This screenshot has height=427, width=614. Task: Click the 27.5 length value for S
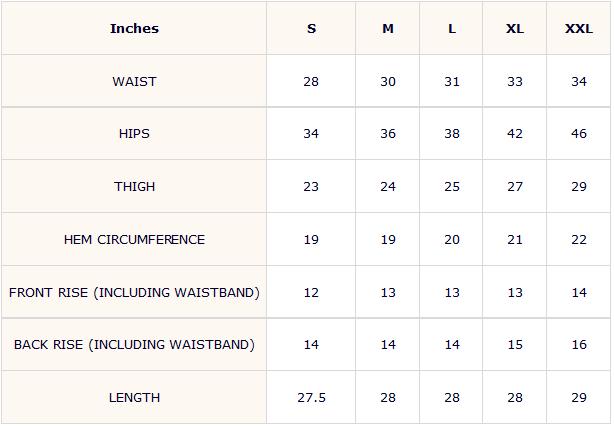tap(311, 398)
